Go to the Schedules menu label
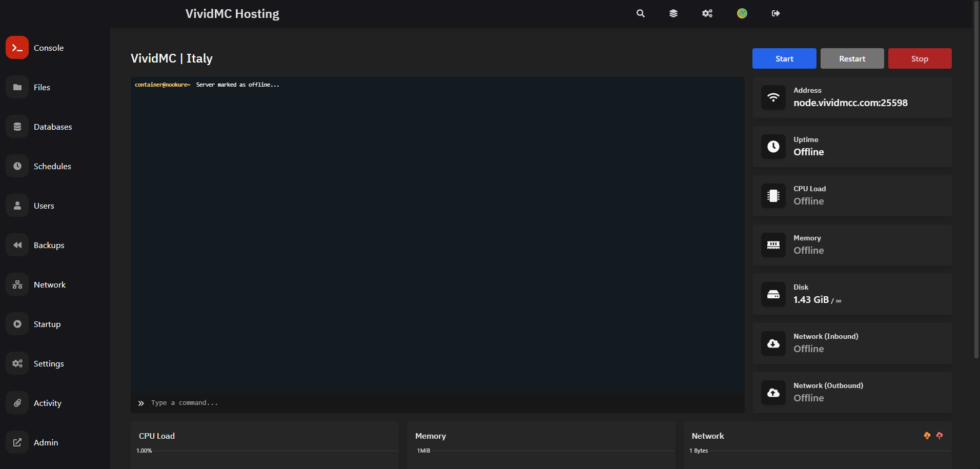The width and height of the screenshot is (980, 469). [x=52, y=166]
